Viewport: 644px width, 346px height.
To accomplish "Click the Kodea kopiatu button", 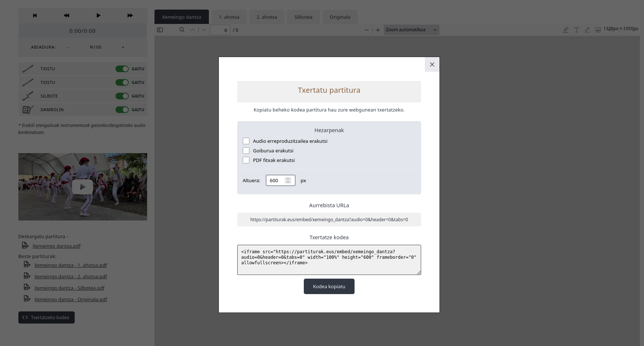I will (x=329, y=286).
